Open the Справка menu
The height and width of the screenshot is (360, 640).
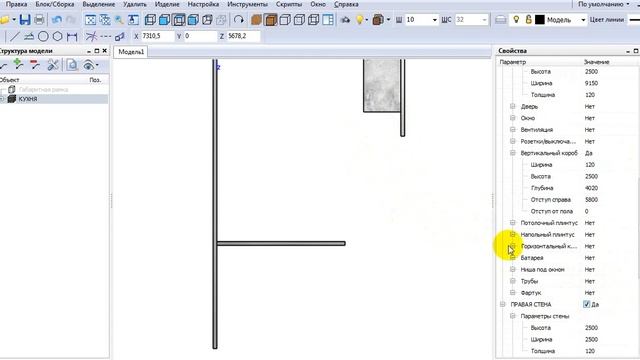[x=346, y=4]
